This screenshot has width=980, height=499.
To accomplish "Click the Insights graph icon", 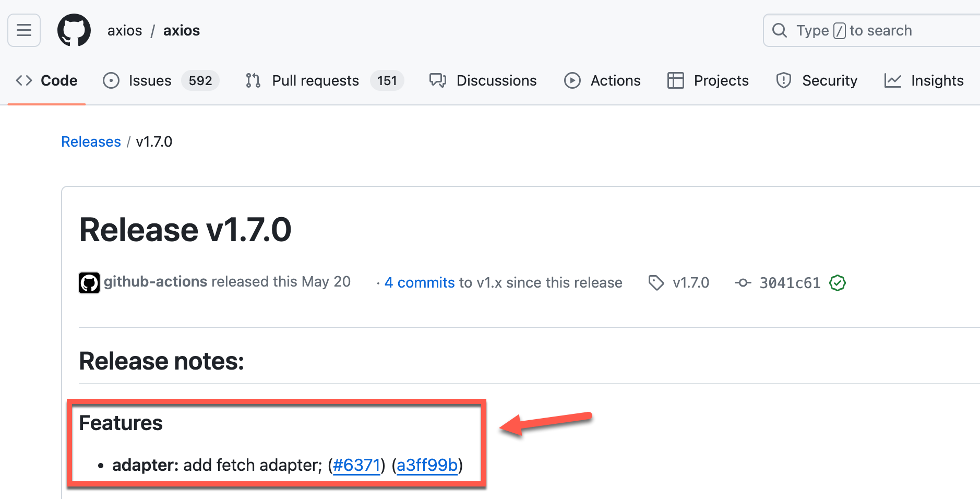I will (893, 80).
